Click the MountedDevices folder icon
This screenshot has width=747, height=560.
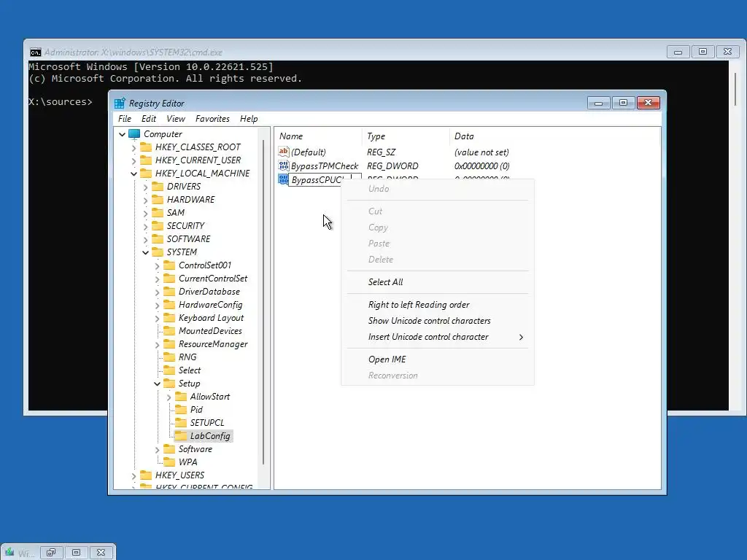pyautogui.click(x=169, y=330)
